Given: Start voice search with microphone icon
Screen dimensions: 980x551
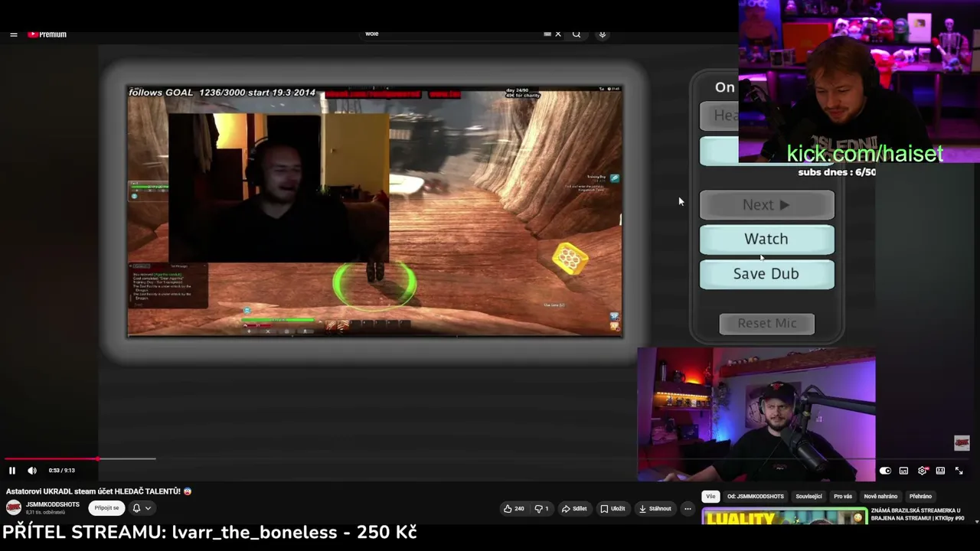Looking at the screenshot, I should [x=603, y=34].
